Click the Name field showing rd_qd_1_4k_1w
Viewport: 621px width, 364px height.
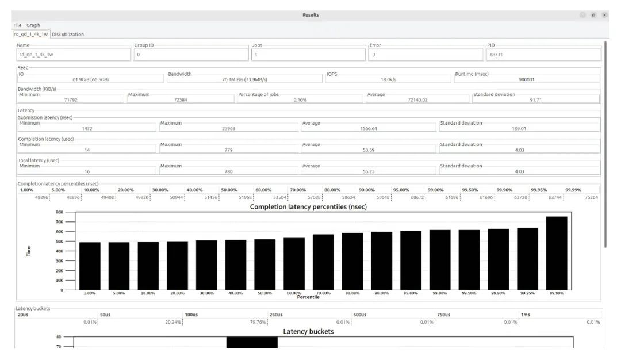(x=73, y=55)
